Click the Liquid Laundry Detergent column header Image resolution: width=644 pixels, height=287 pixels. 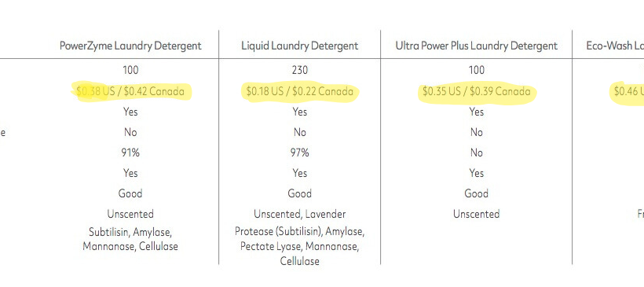point(300,46)
